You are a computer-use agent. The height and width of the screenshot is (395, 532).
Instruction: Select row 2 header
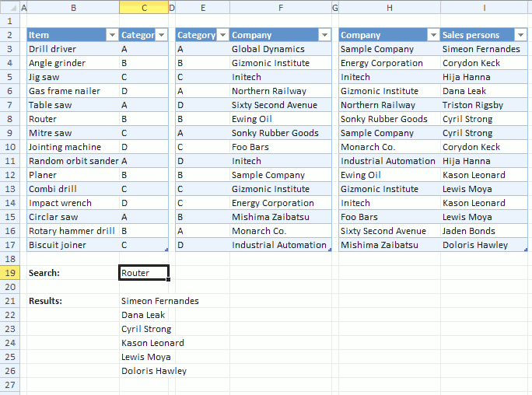point(10,35)
